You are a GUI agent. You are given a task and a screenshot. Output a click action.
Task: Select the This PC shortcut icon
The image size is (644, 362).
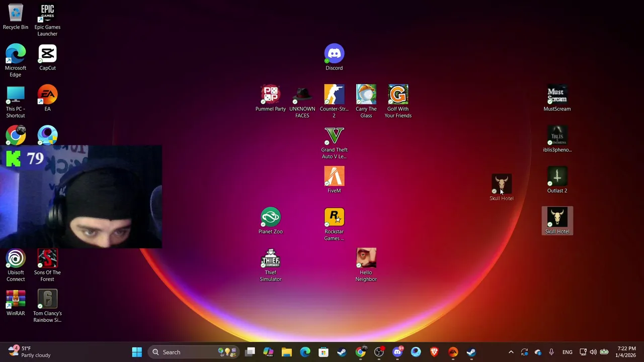point(16,102)
